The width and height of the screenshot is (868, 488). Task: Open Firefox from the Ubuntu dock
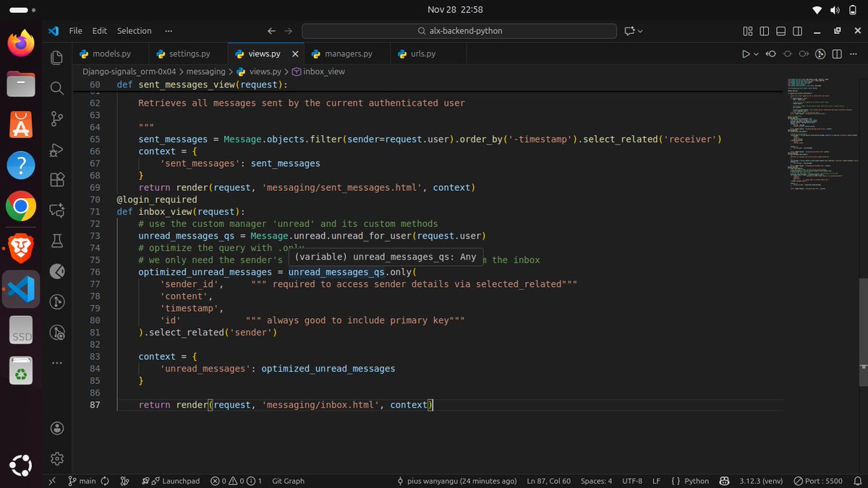tap(21, 43)
